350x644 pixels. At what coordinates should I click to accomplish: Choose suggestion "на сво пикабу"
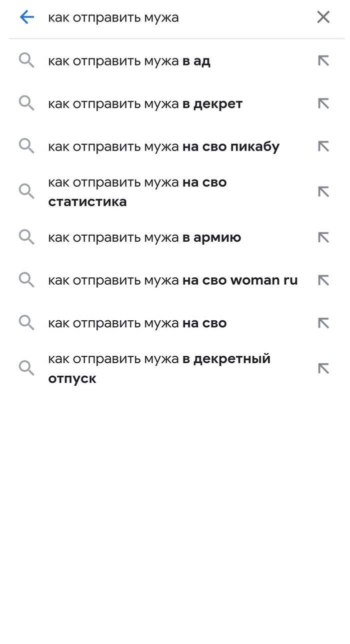[x=163, y=147]
